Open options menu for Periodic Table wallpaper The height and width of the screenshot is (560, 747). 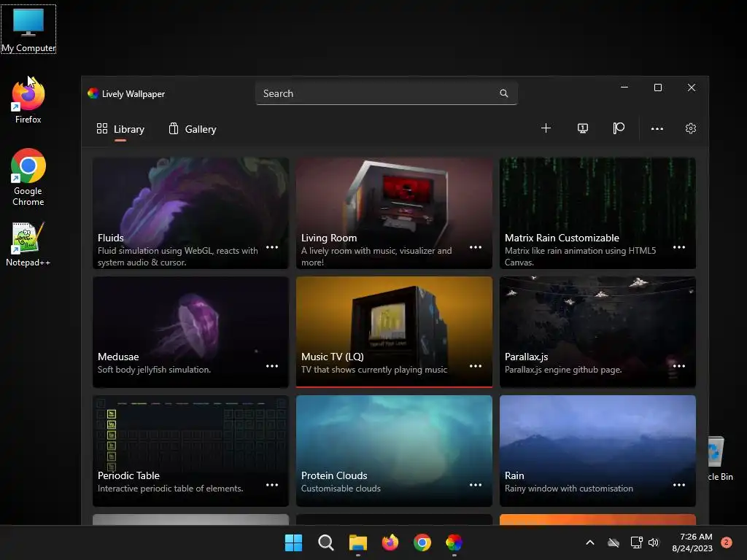[x=272, y=485]
